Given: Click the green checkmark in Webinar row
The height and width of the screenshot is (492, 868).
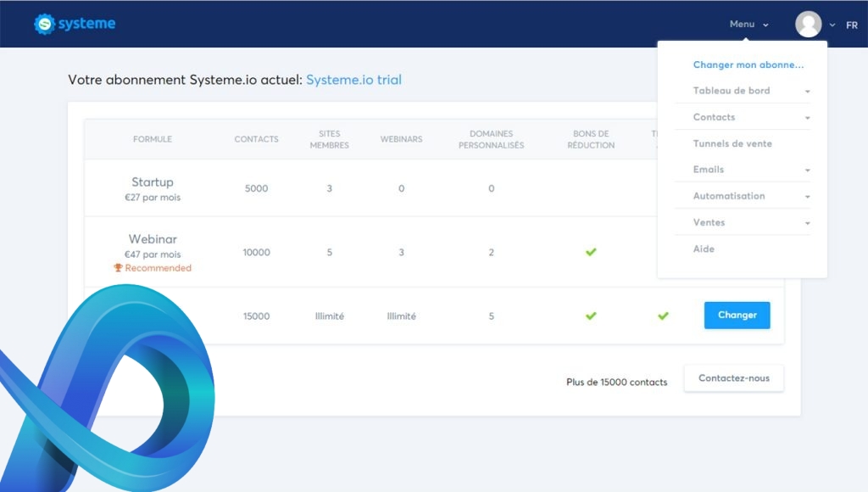Looking at the screenshot, I should (591, 252).
